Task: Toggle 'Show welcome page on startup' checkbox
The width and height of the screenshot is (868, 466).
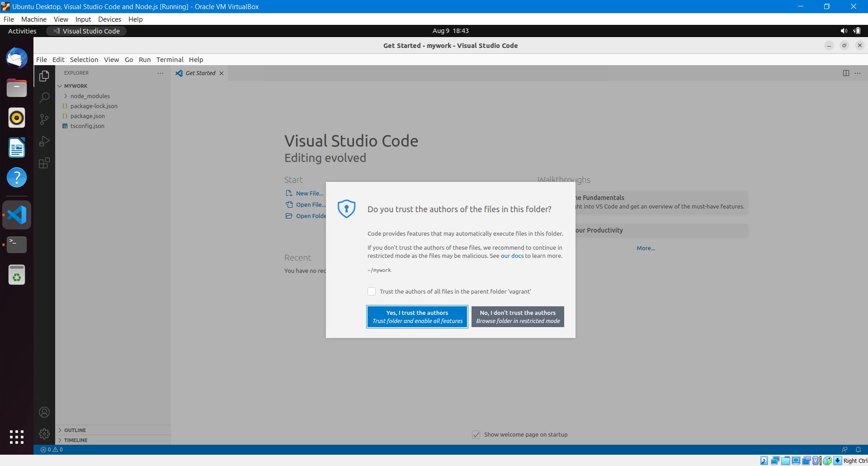Action: point(476,435)
